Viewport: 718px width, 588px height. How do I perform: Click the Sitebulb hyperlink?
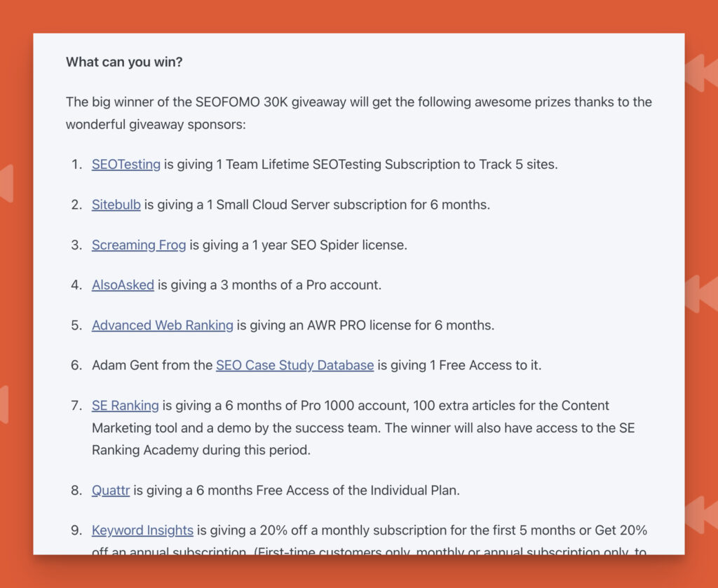click(x=116, y=205)
